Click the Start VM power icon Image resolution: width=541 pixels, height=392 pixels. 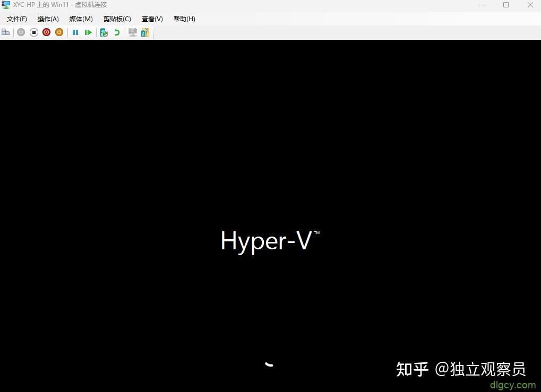tap(21, 32)
